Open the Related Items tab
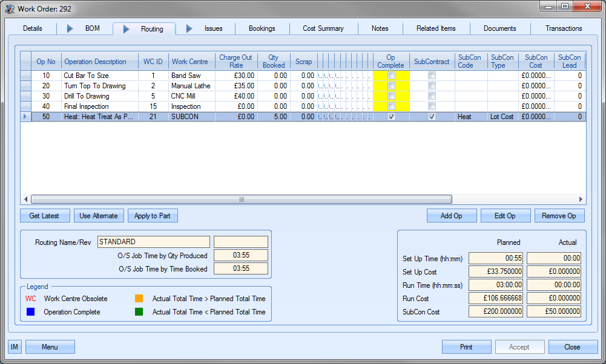 click(436, 28)
